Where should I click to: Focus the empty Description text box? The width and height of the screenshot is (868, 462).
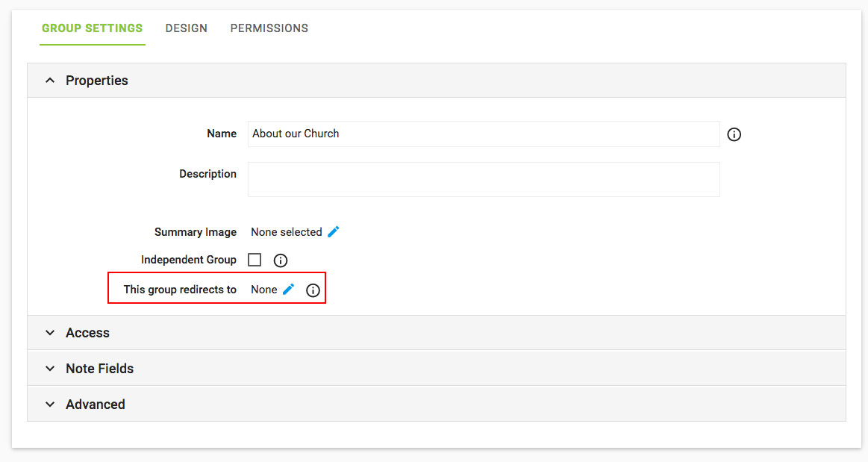[x=483, y=179]
